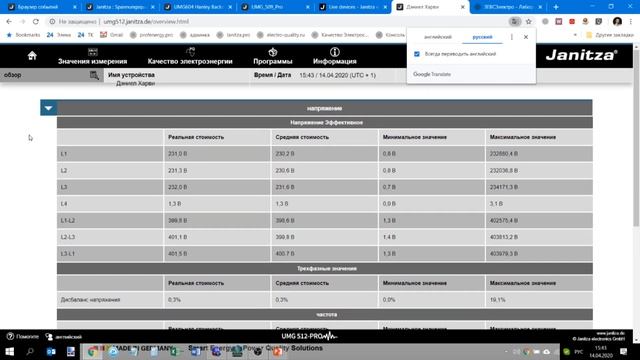Select L2-L3 real value 401,1 В

[x=178, y=237]
